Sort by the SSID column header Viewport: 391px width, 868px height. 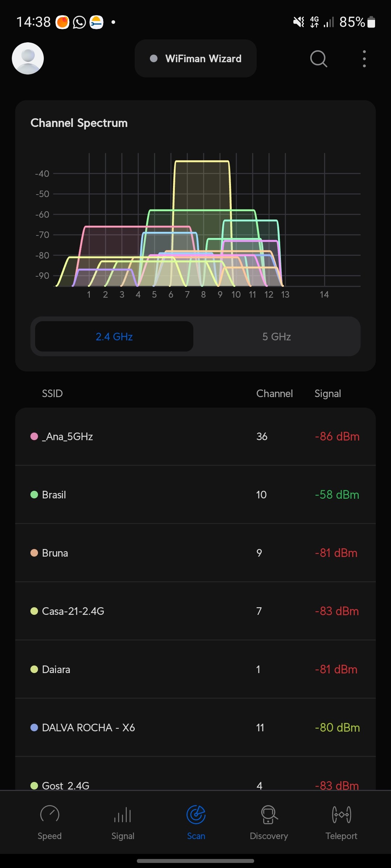(x=52, y=393)
